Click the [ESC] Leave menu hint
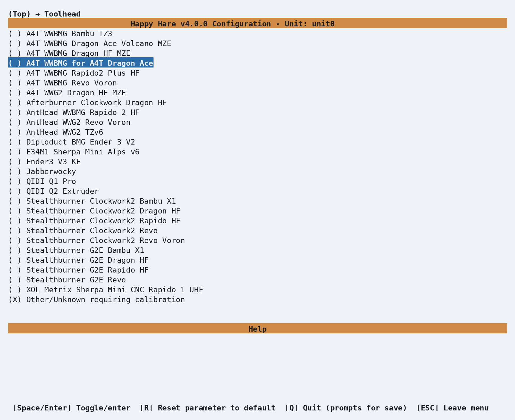 pos(452,408)
